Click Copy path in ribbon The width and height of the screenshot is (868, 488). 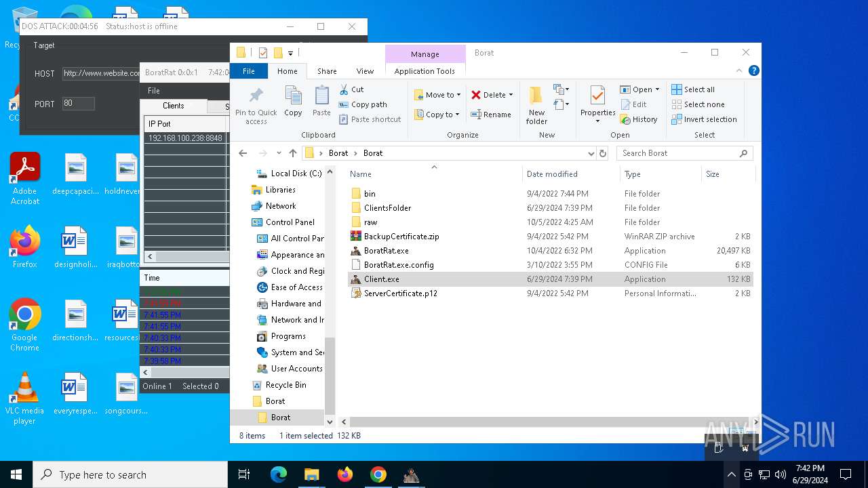click(362, 104)
